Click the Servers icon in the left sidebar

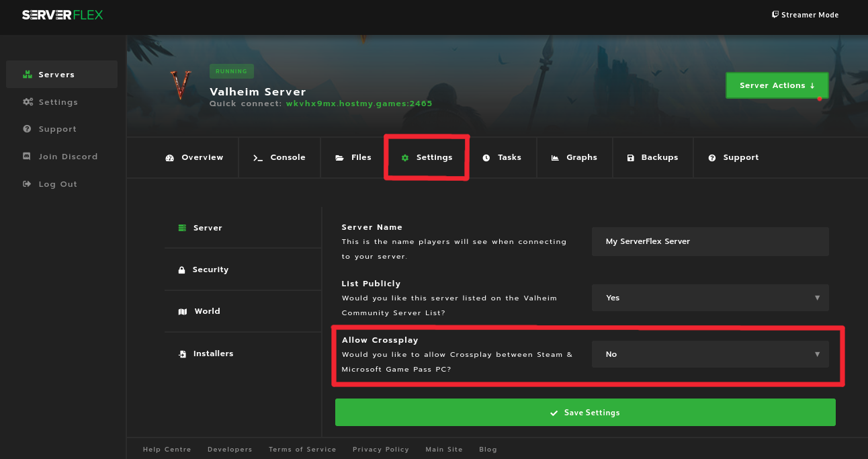click(28, 75)
